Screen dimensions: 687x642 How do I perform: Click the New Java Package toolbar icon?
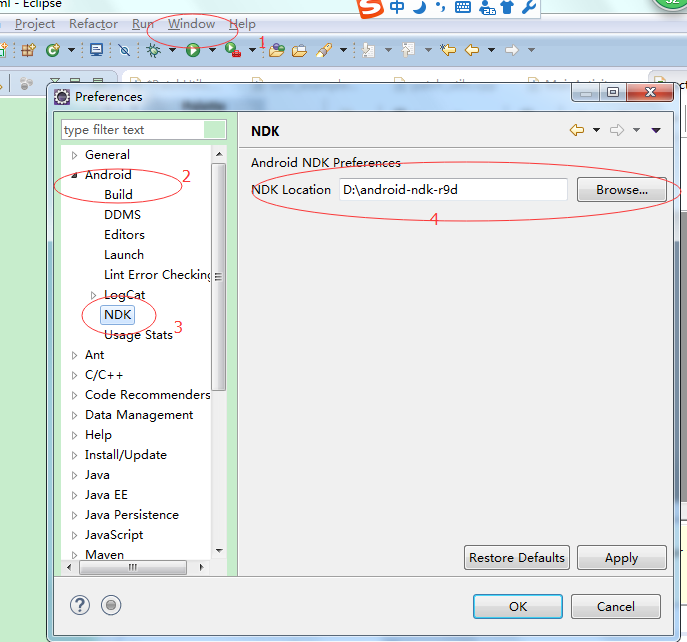point(28,50)
